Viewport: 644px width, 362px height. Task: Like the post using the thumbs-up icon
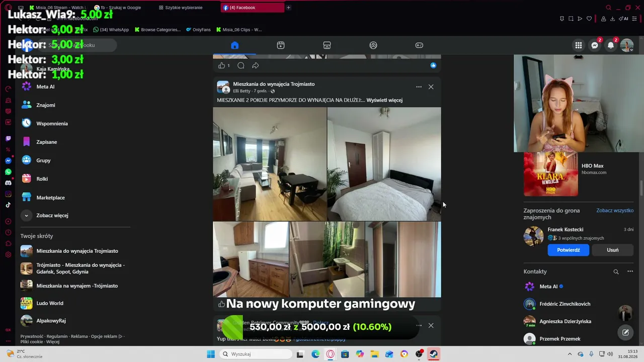tap(221, 65)
